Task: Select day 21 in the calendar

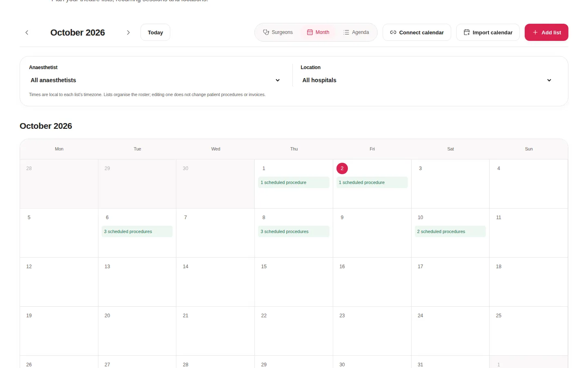Action: [x=185, y=316]
